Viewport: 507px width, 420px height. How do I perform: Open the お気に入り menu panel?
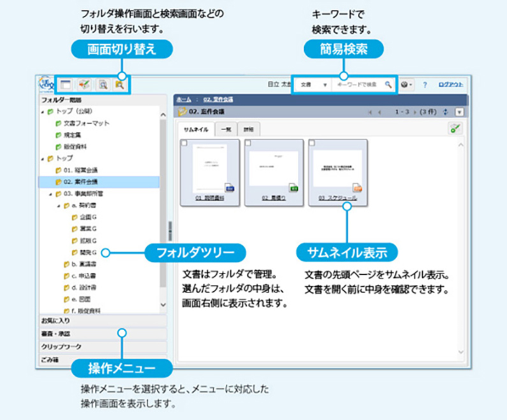[x=102, y=320]
